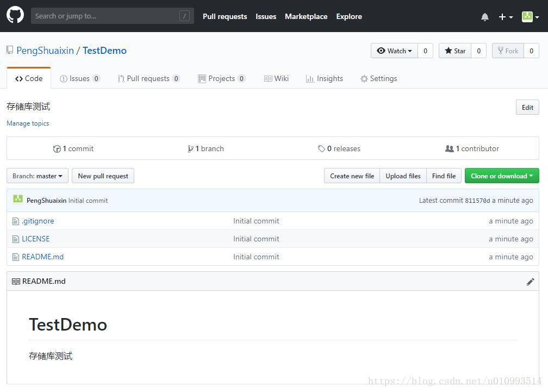Click the LICENSE file icon
548x392 pixels.
(15, 239)
